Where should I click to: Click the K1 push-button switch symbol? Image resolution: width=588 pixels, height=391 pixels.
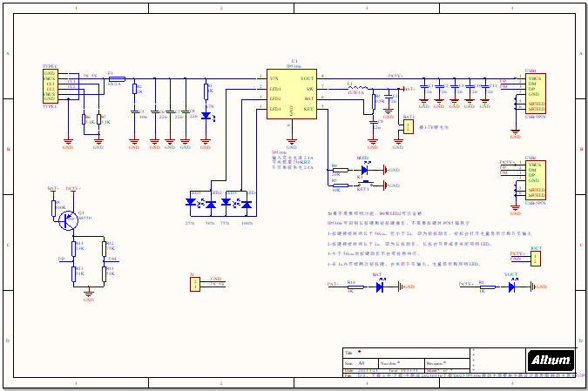(x=365, y=184)
